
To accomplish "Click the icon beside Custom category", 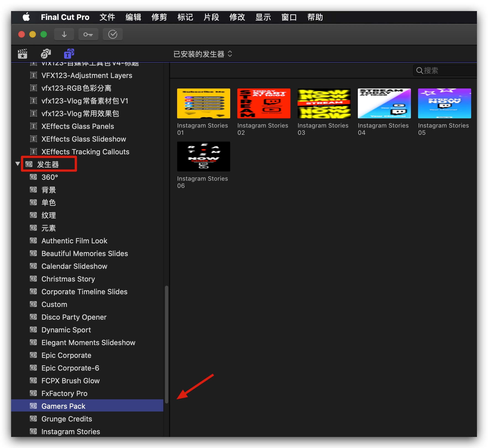I will click(33, 304).
